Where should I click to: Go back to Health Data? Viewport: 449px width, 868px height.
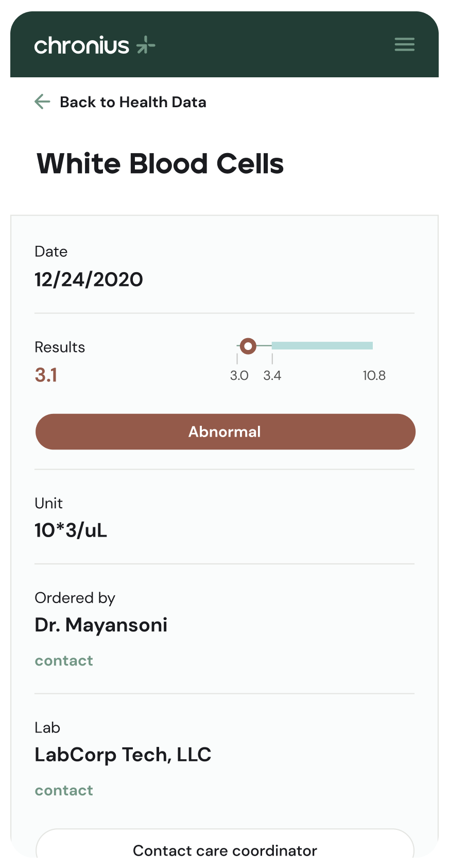[x=133, y=102]
